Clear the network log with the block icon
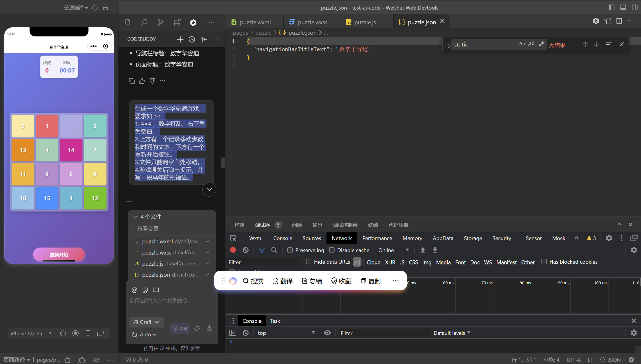Viewport: 641px width, 364px height. (245, 250)
